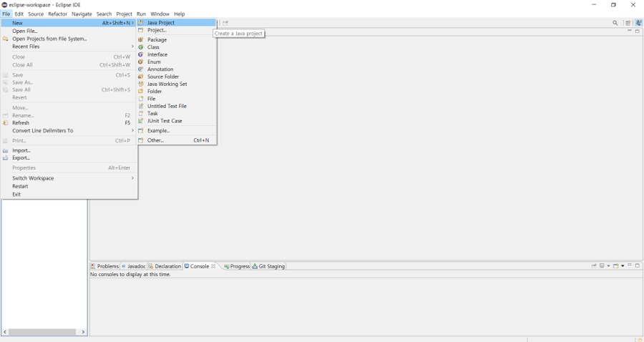644x342 pixels.
Task: Click the Export icon in File menu
Action: (5, 158)
